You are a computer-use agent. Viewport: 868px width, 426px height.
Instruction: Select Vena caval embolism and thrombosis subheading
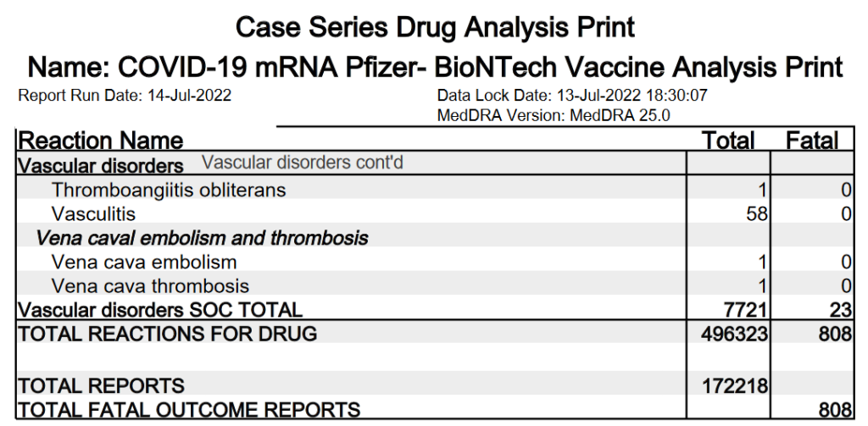click(202, 238)
